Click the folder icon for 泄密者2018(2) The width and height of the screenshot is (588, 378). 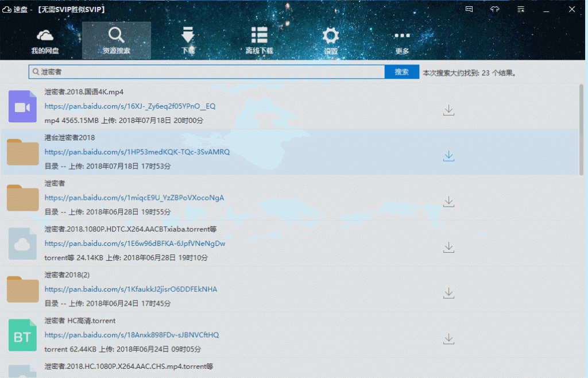[22, 290]
